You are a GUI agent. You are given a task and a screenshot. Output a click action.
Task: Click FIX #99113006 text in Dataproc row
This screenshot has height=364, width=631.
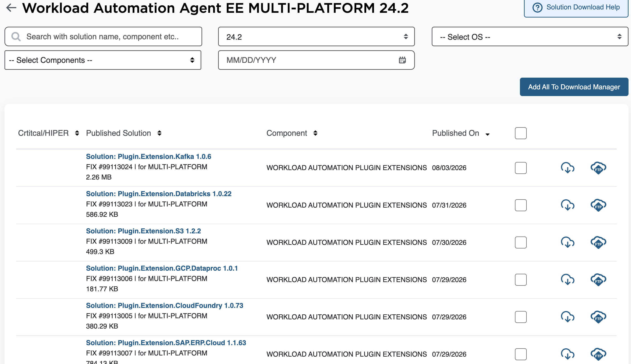point(109,278)
